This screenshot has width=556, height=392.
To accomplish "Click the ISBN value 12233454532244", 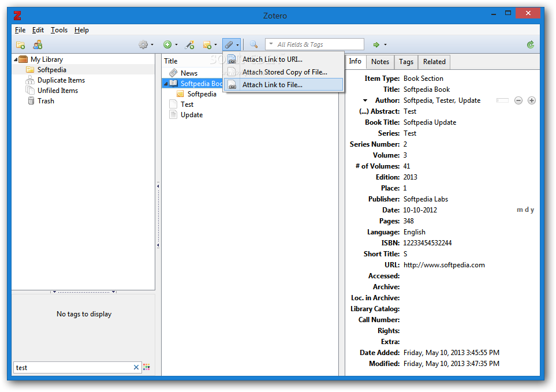I will pyautogui.click(x=427, y=243).
